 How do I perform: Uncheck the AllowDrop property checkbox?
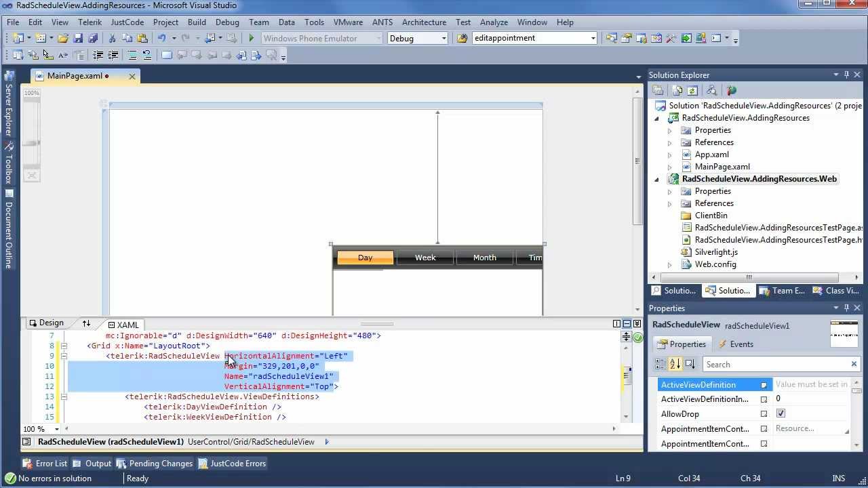781,413
